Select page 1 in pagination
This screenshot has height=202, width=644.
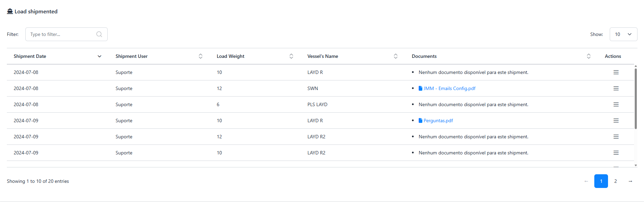click(601, 181)
